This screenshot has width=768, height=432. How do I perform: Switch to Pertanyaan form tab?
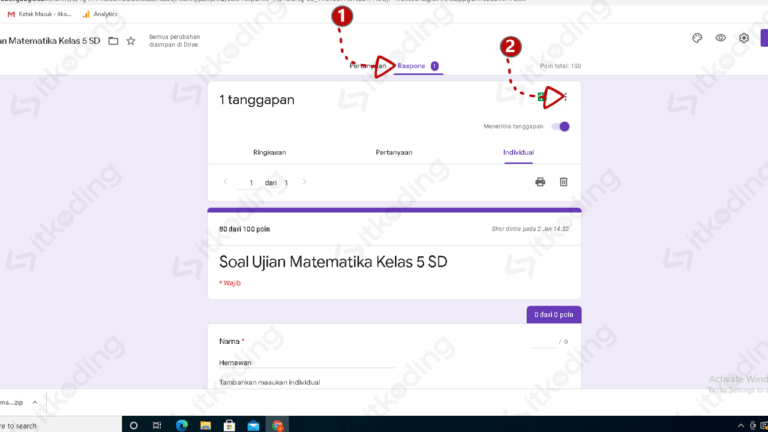click(367, 66)
